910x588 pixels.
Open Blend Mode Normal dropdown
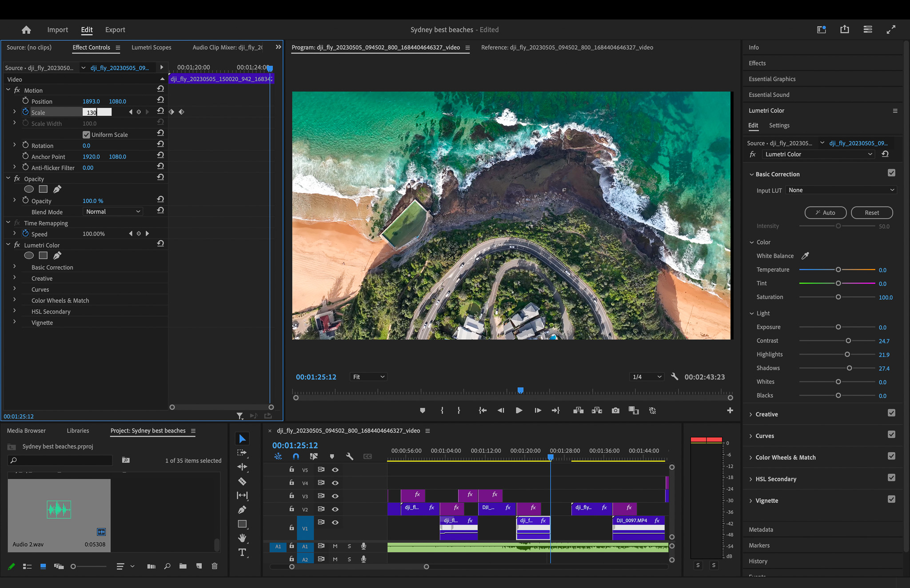tap(113, 212)
